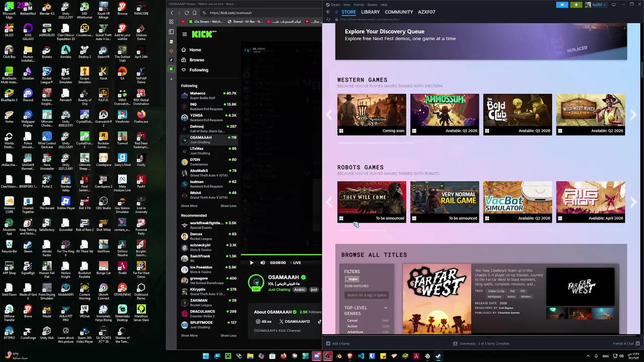Open the Steam menu in Steam menu bar
This screenshot has width=644, height=362.
tap(335, 5)
